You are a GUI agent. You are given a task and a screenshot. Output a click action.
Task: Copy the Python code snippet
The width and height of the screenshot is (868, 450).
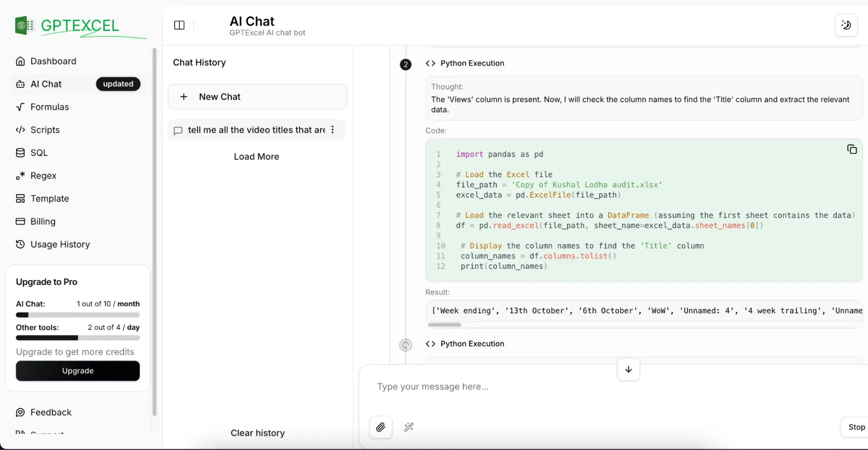tap(851, 149)
